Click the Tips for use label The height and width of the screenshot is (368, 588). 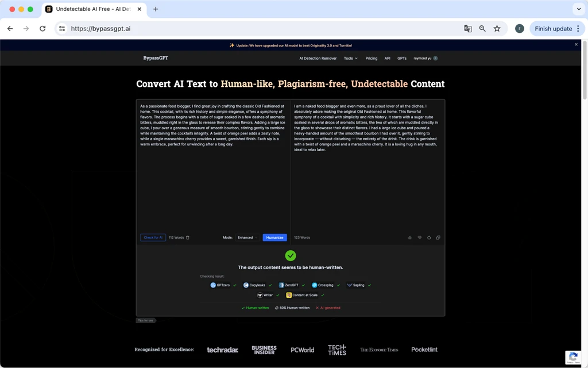(145, 320)
